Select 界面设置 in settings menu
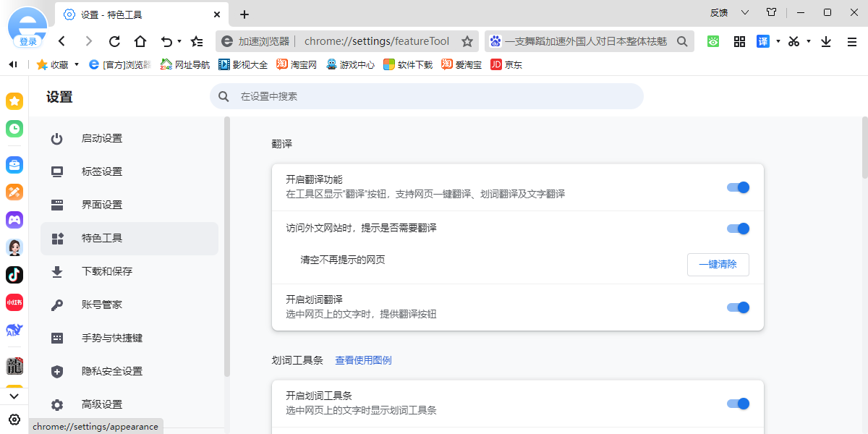868x434 pixels. [x=129, y=205]
